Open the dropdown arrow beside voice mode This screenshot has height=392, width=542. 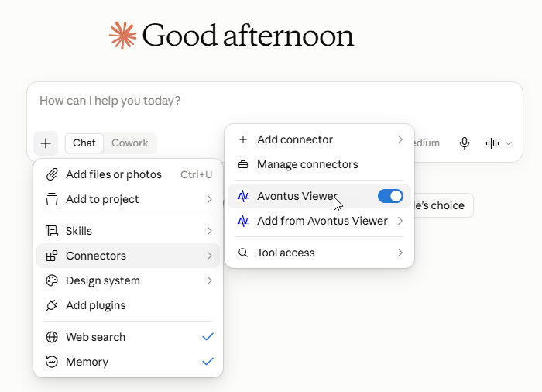tap(509, 143)
